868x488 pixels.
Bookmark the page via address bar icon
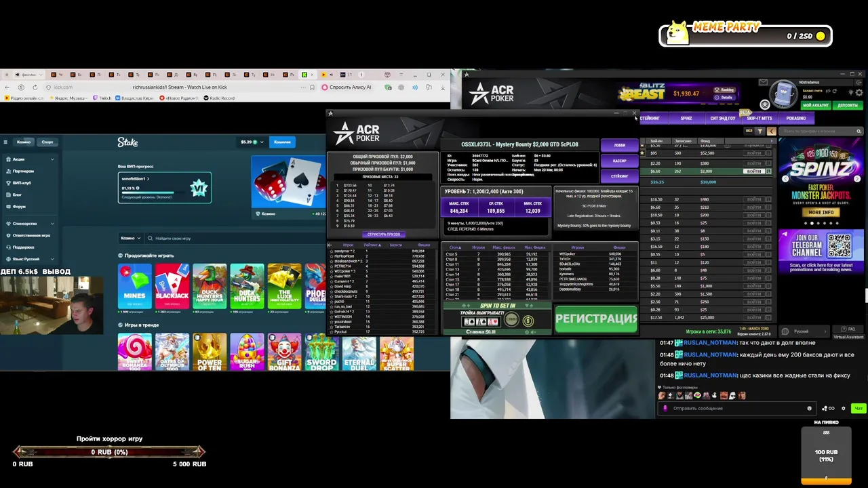(312, 87)
